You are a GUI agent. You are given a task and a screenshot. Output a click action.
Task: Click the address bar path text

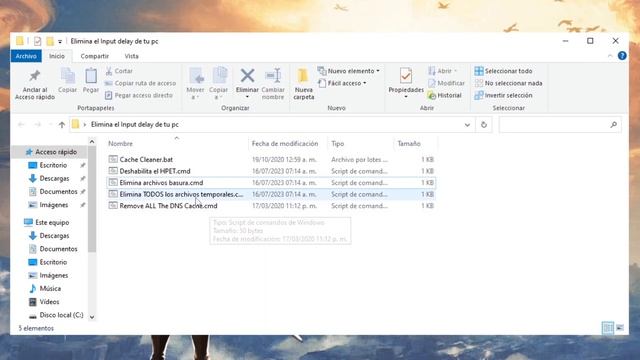coord(135,124)
